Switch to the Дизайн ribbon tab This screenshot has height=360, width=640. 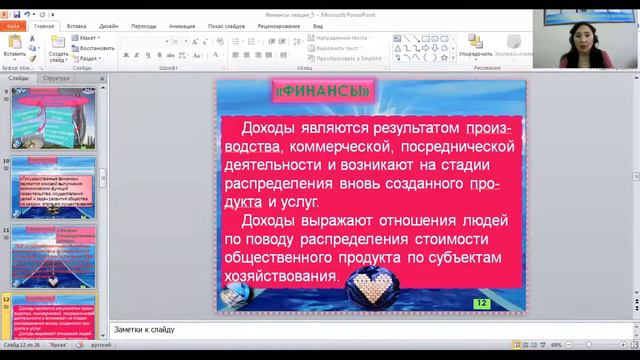tap(109, 26)
